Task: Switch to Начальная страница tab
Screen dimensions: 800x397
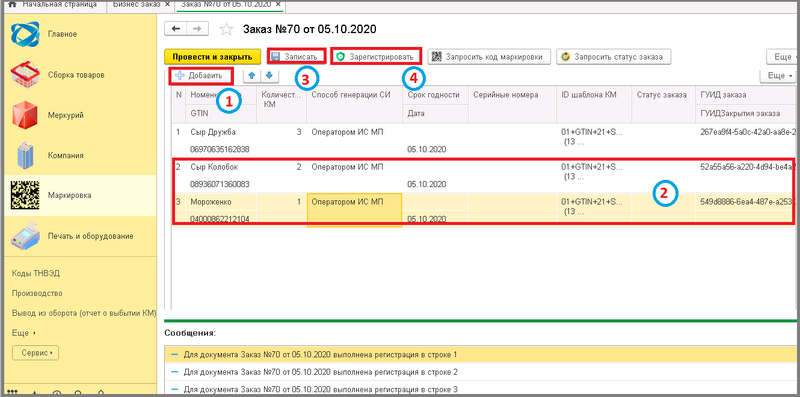Action: click(53, 5)
